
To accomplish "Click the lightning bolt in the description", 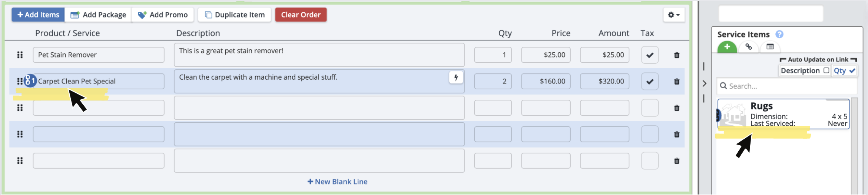I will 456,77.
